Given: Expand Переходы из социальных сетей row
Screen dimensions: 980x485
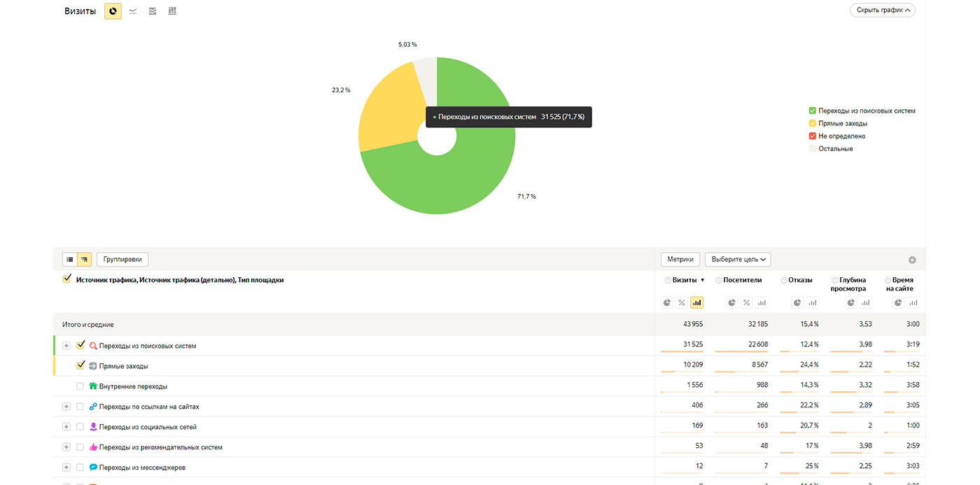Looking at the screenshot, I should 66,427.
